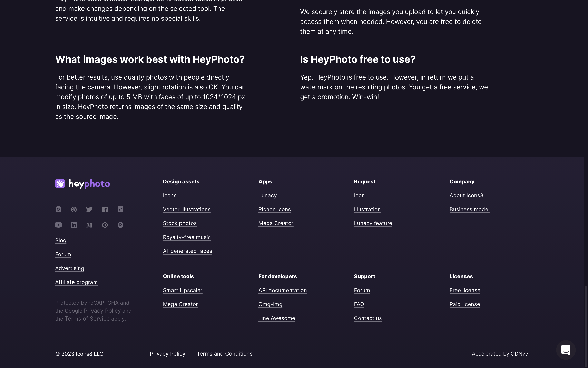Click the page vertical scrollbar thumb
The image size is (588, 368).
click(x=586, y=326)
